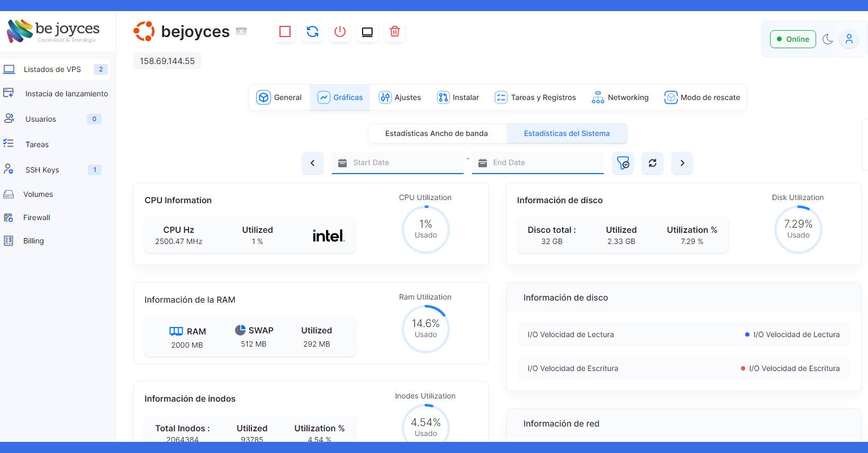Click the blue restart VPS icon
868x453 pixels.
pos(312,32)
